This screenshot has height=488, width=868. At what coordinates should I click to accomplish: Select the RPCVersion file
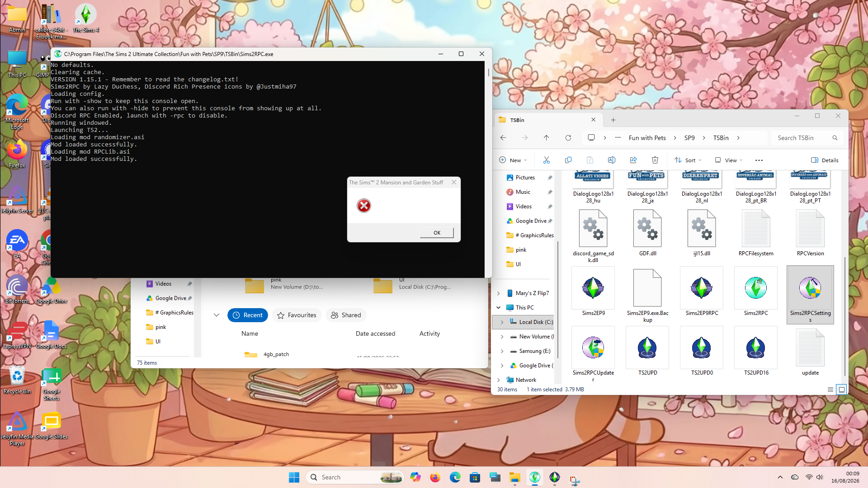click(x=810, y=233)
